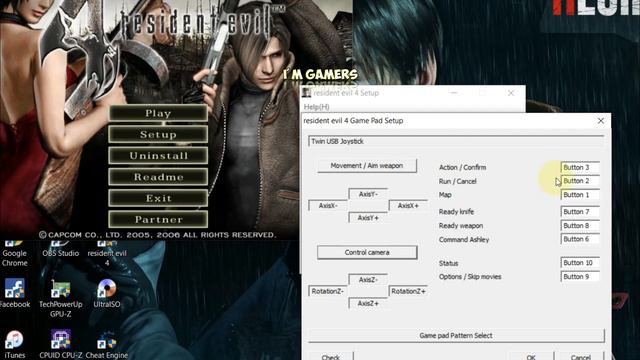Click the Twin USB Joystick device field
Image resolution: width=640 pixels, height=360 pixels.
click(456, 141)
